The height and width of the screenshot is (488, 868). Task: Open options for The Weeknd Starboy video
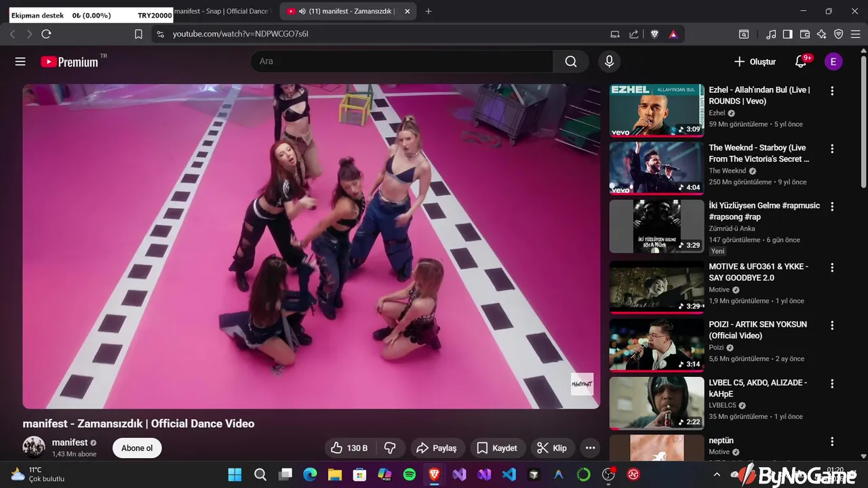pos(832,148)
